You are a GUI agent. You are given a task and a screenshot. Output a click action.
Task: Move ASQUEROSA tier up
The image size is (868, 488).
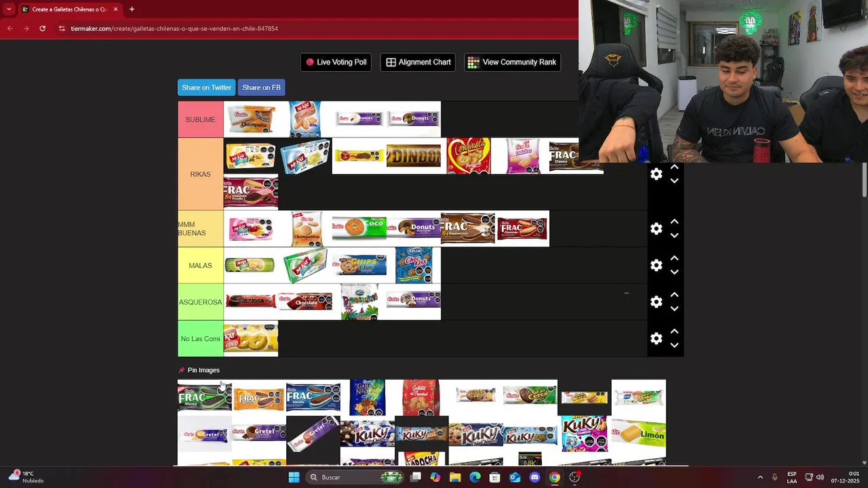674,296
